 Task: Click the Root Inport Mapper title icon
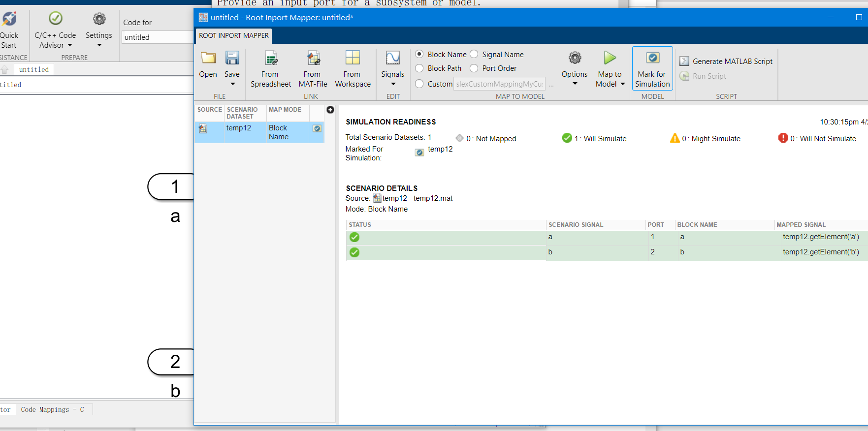coord(203,18)
